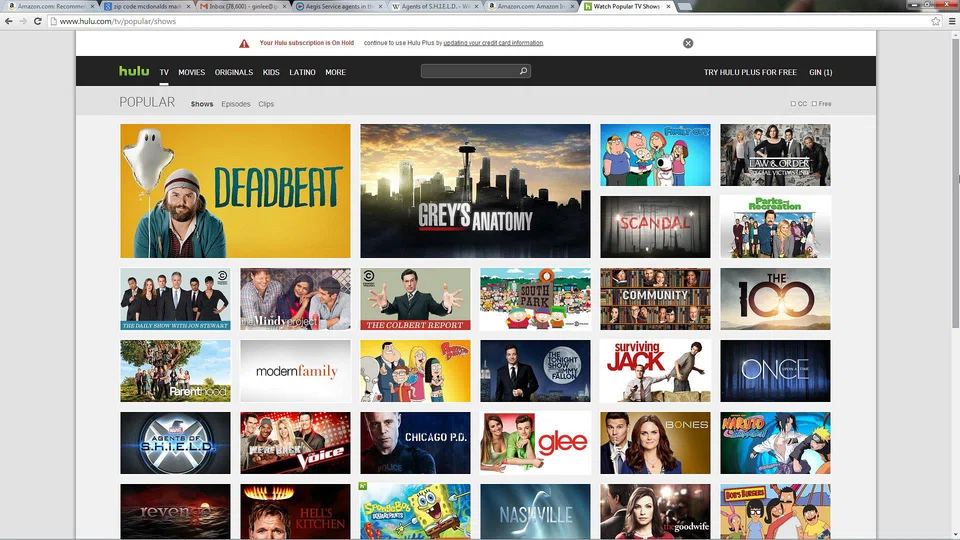Click the Hulu logo

(x=134, y=71)
